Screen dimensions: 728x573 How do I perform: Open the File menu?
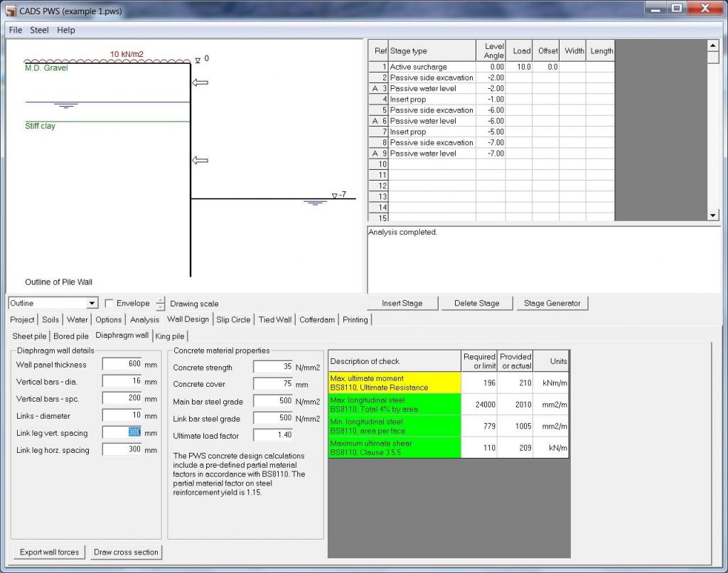click(x=14, y=30)
